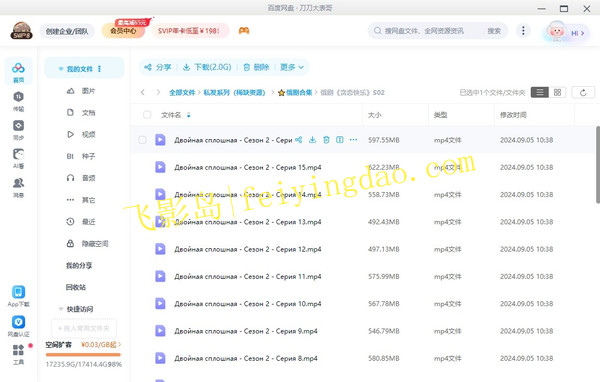Collapse the 我的文件 tree section
Image resolution: width=600 pixels, height=382 pixels.
61,69
